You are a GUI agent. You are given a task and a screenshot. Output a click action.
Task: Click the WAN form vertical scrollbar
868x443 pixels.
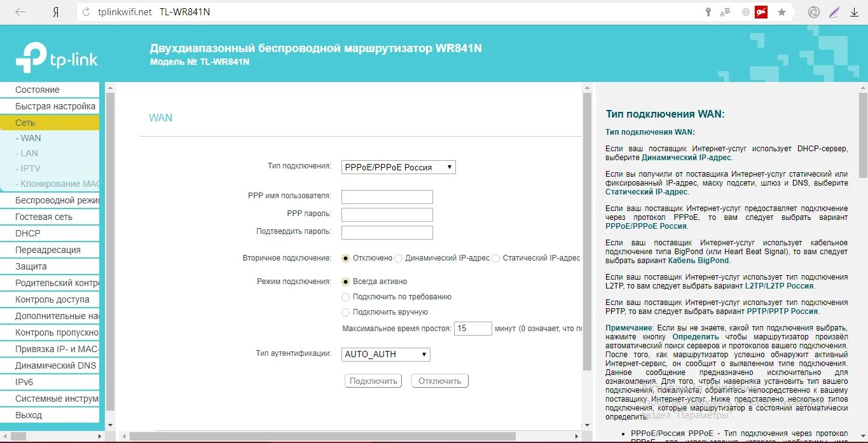(x=587, y=232)
